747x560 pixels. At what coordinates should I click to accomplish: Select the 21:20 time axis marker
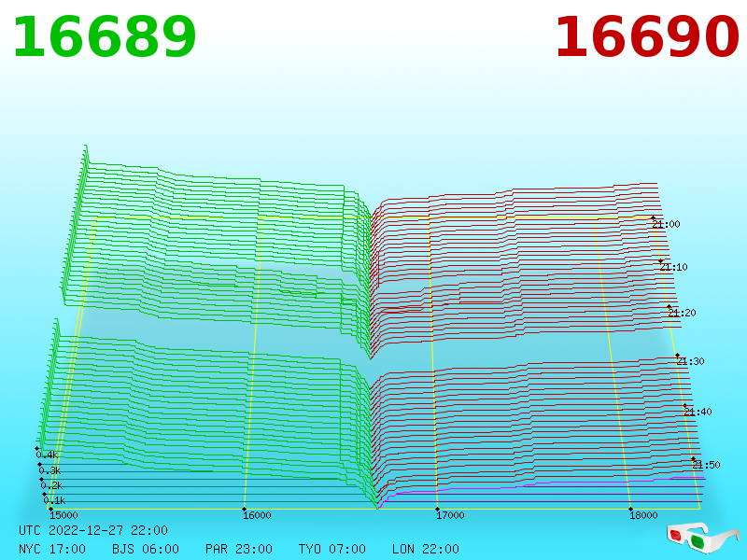pyautogui.click(x=682, y=313)
